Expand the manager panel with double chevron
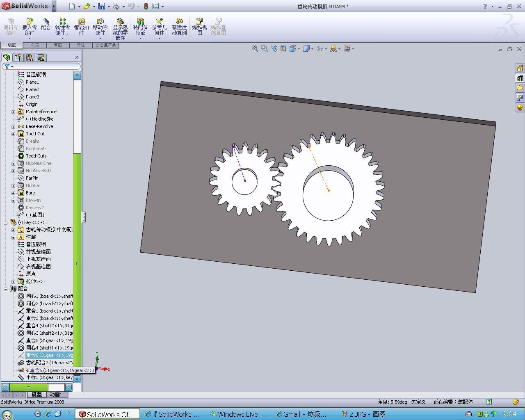The height and width of the screenshot is (420, 525). tap(77, 57)
